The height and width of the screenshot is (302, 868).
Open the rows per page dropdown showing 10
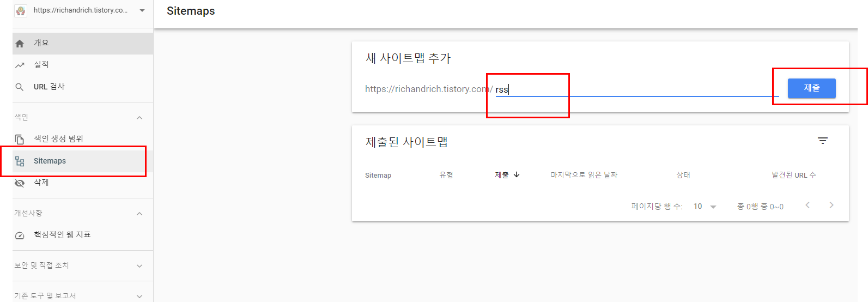point(705,207)
